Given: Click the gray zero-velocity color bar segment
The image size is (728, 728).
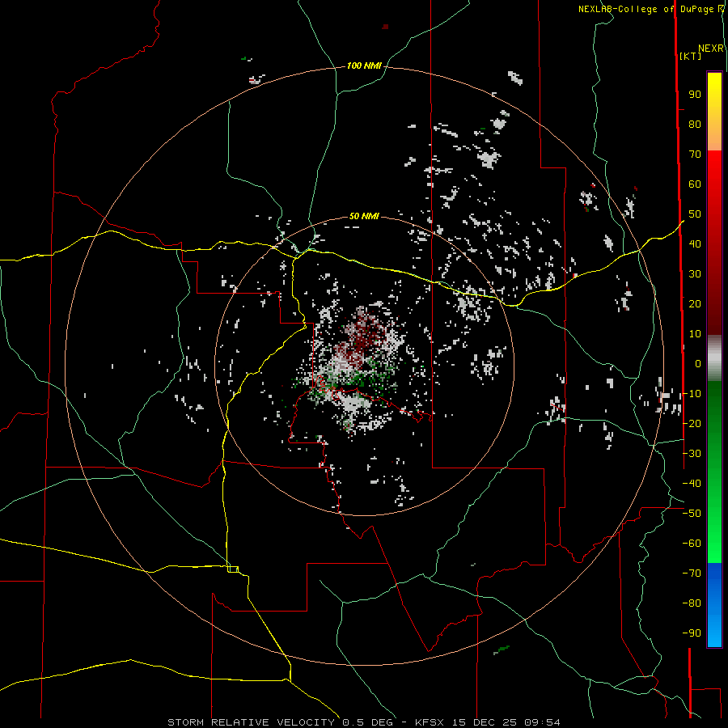Looking at the screenshot, I should 714,358.
